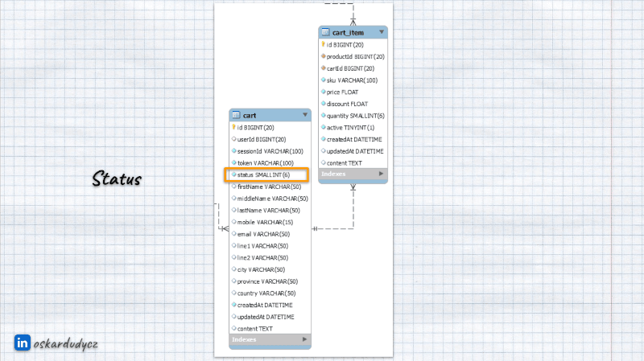Expand the cart table Indexes section
The image size is (644, 361).
304,339
